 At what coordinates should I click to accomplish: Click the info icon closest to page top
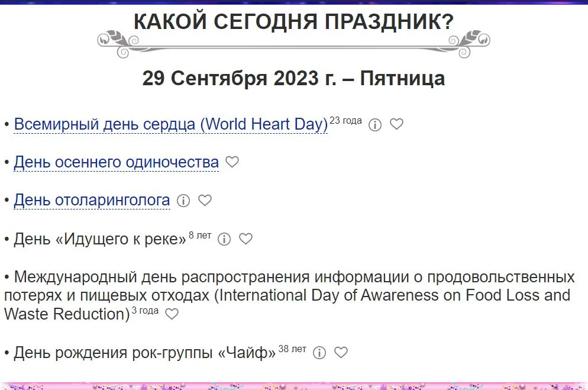(375, 125)
